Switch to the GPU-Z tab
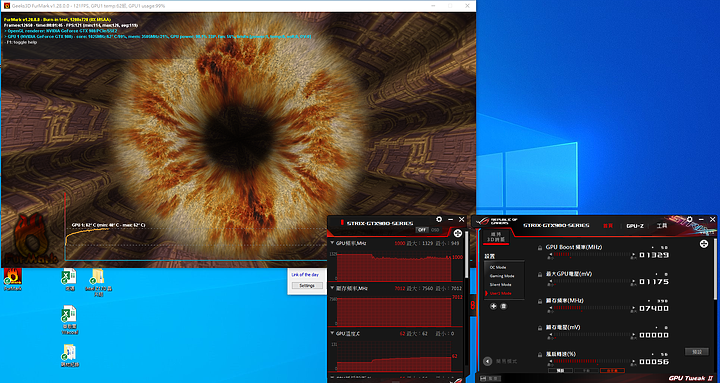 click(635, 226)
